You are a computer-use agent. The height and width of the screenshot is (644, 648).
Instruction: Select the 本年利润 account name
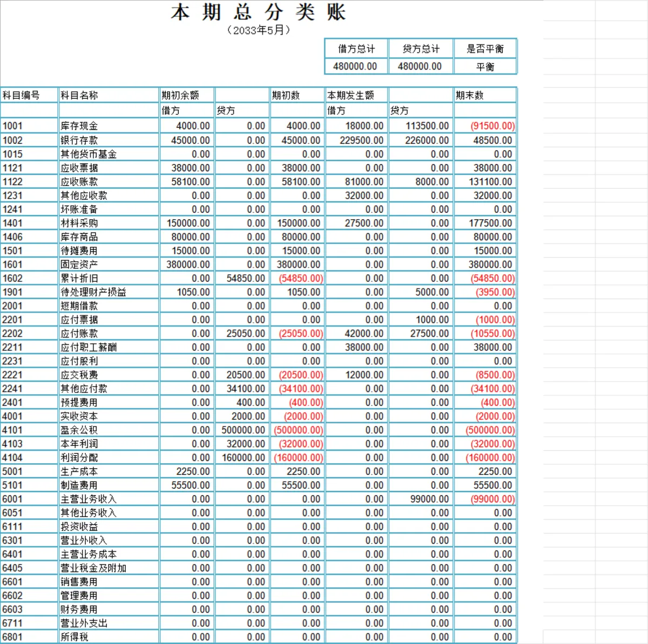pos(79,444)
